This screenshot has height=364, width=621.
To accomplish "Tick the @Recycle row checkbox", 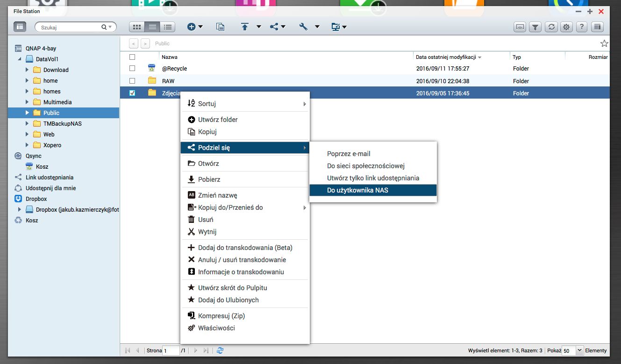I will [132, 68].
